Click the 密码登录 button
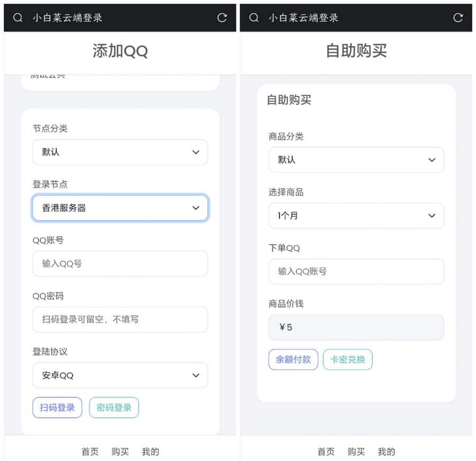This screenshot has width=476, height=461. coord(114,408)
